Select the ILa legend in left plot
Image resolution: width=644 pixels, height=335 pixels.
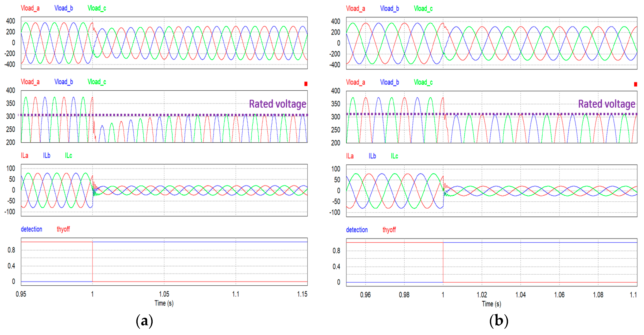24,155
